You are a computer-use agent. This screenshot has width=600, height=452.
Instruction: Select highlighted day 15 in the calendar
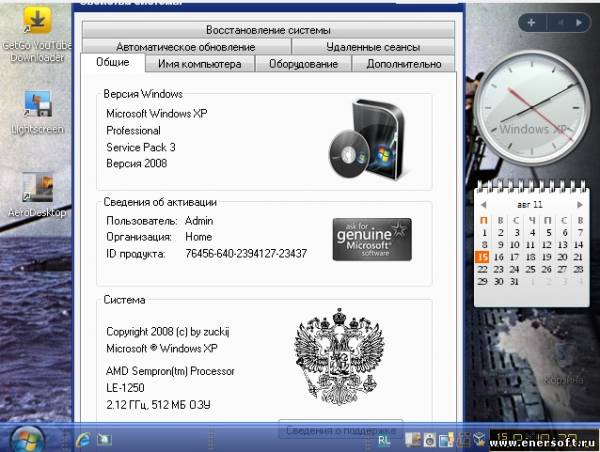482,257
